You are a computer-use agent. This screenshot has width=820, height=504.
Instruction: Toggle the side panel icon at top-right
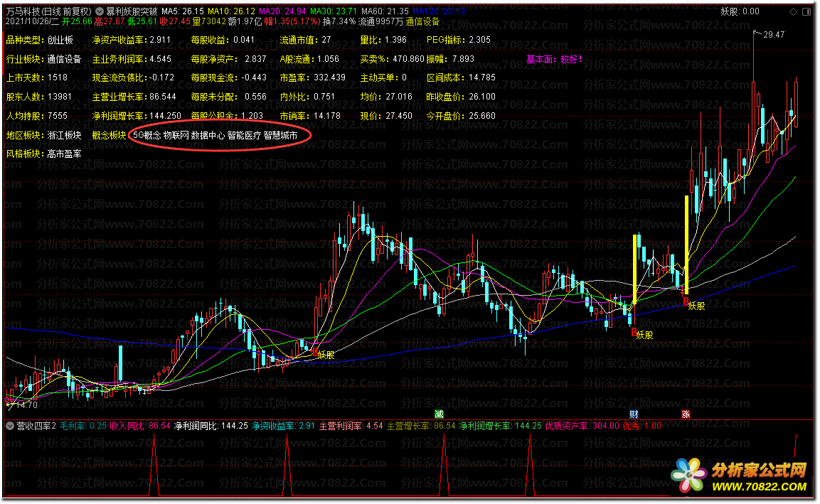(806, 11)
